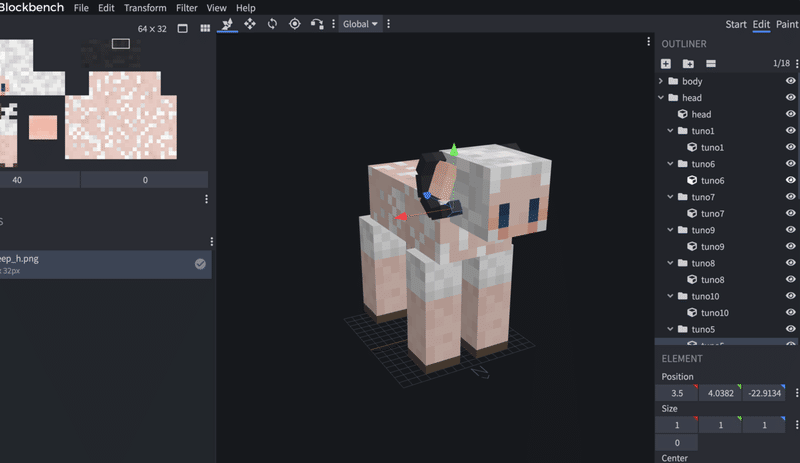Open the Edit menu

[x=106, y=8]
